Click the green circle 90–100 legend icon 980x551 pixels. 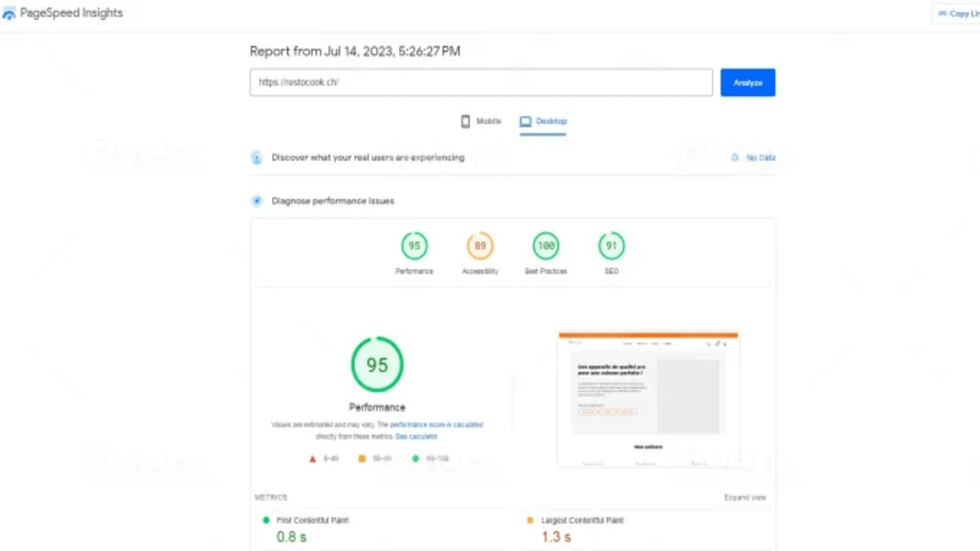click(415, 459)
